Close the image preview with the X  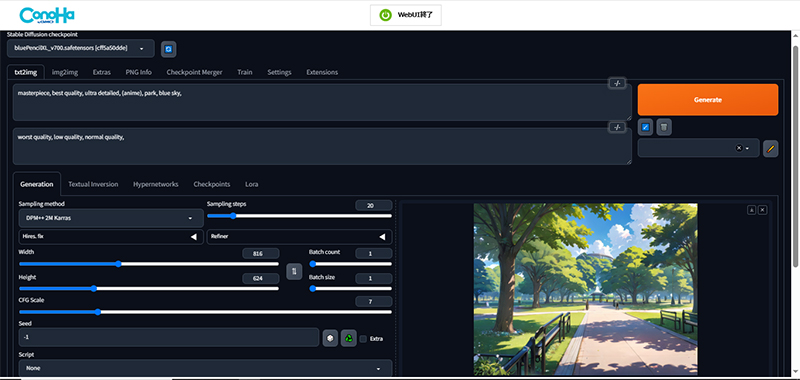click(762, 210)
